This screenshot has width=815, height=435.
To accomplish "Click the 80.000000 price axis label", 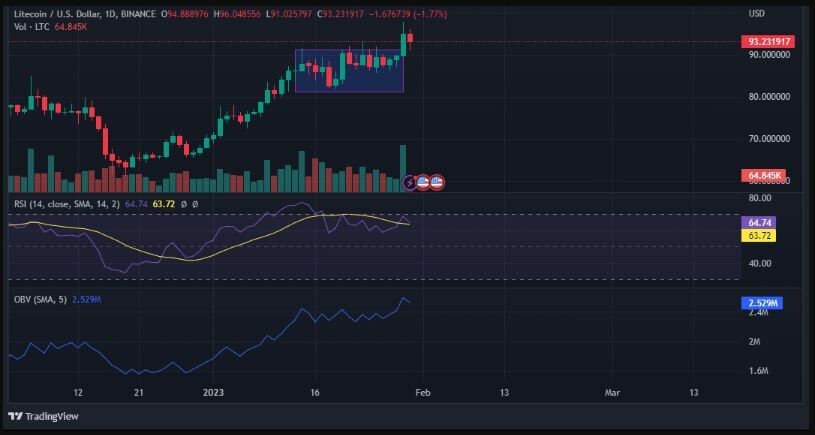I will [x=770, y=97].
